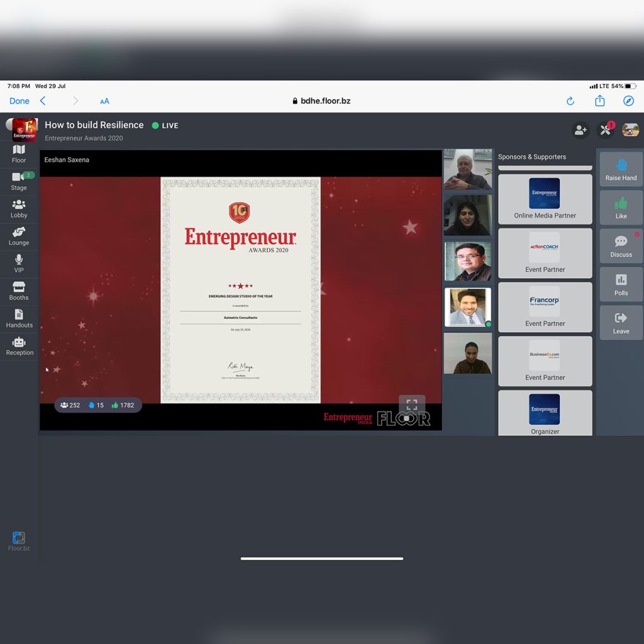Open the BusinessEx.com Event Partner card
Viewport: 644px width, 644px height.
[545, 362]
